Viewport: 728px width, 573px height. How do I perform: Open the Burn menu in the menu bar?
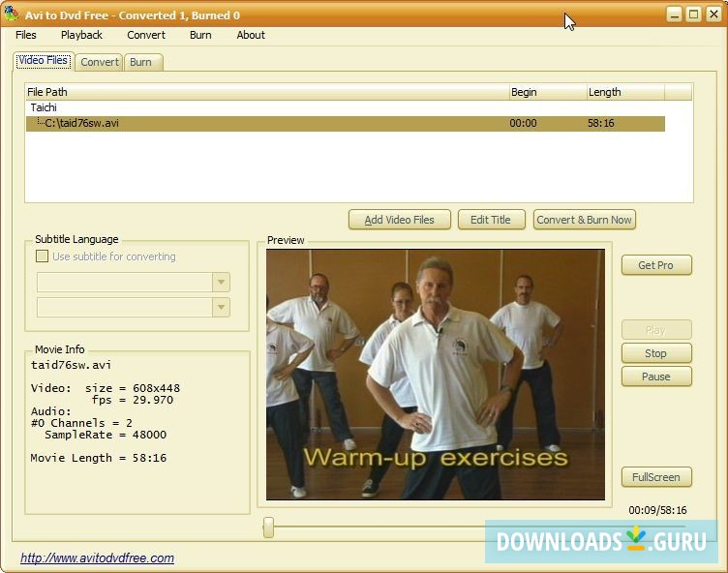click(x=200, y=35)
